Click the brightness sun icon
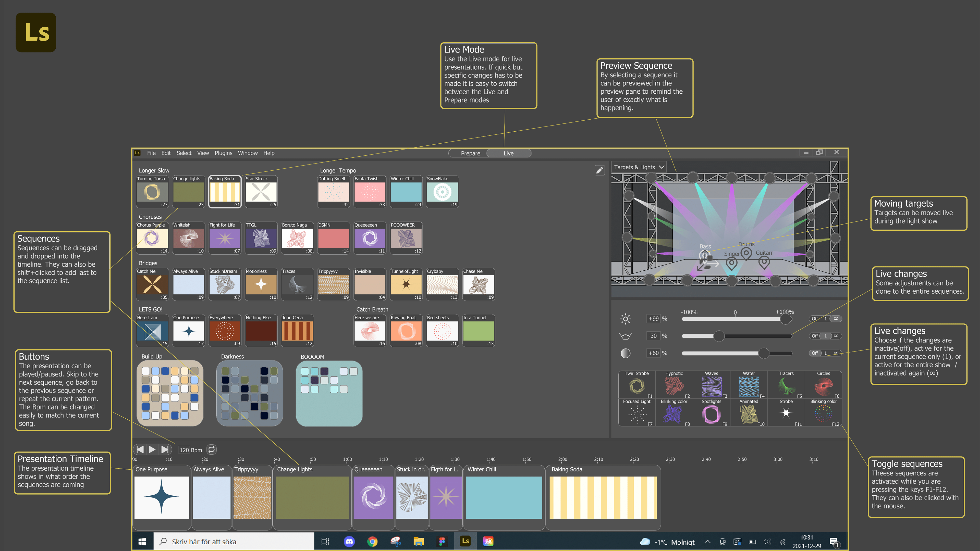 point(626,319)
